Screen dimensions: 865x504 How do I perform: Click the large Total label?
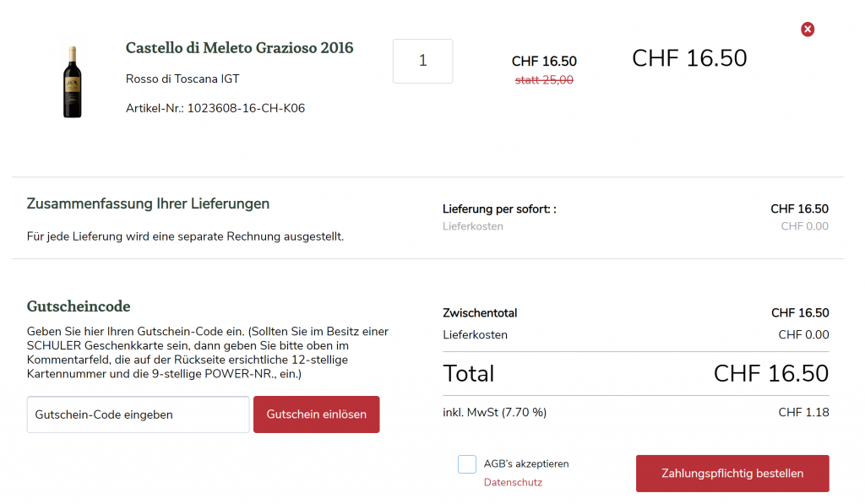469,374
